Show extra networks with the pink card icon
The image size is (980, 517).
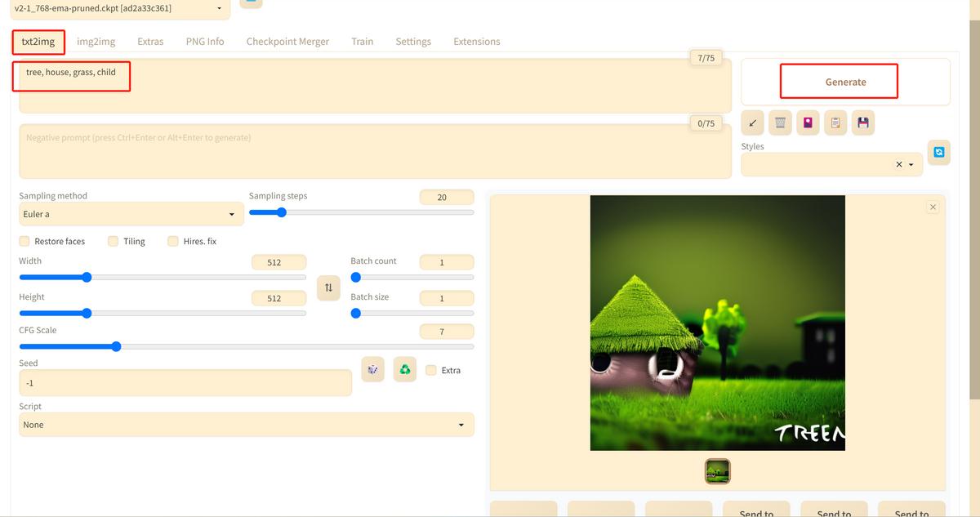pos(808,123)
